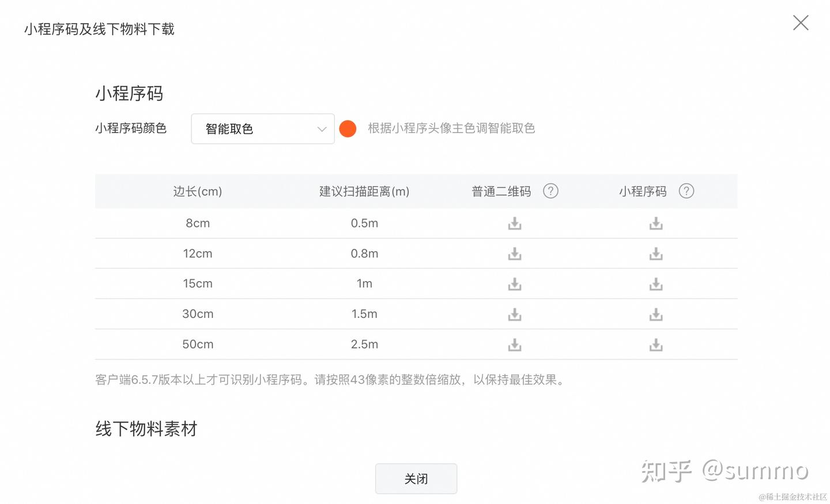Image resolution: width=830 pixels, height=504 pixels.
Task: Download the 15cm mini program code
Action: click(x=656, y=284)
